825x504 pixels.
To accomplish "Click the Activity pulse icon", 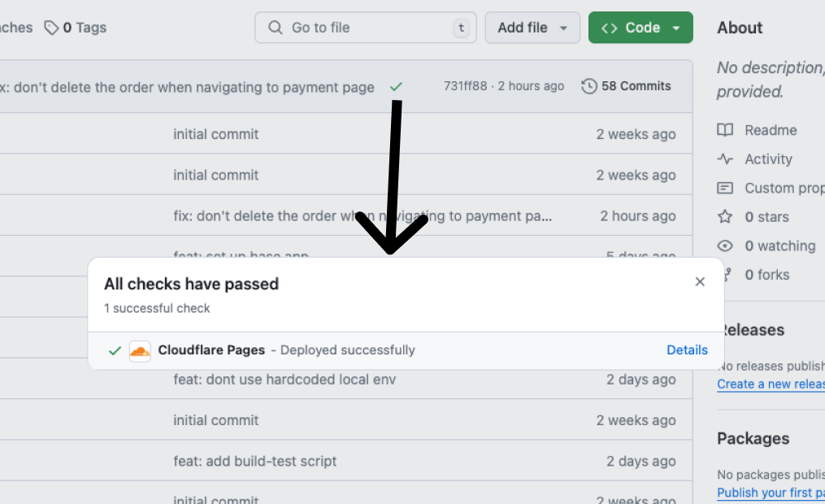I will pos(725,159).
